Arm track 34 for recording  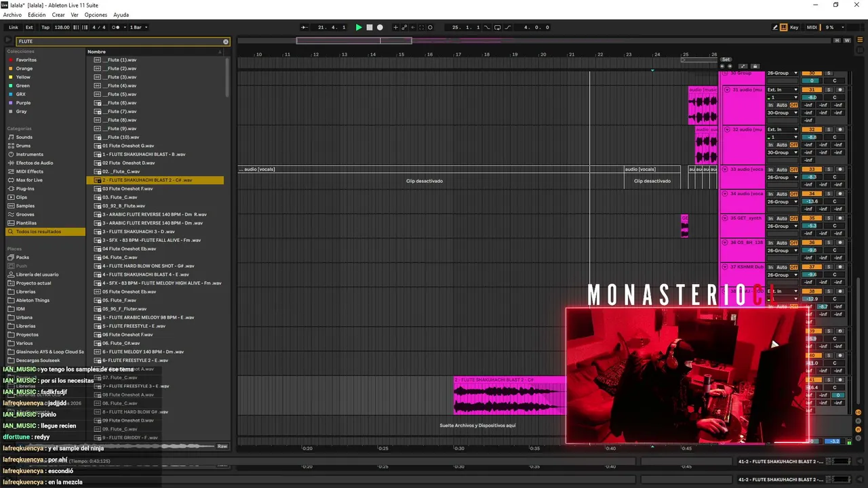(x=840, y=194)
